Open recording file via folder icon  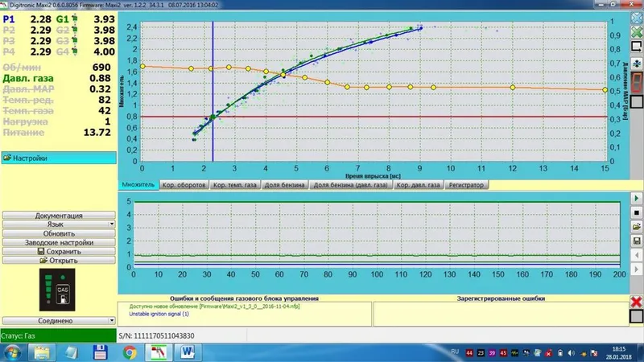tap(637, 227)
